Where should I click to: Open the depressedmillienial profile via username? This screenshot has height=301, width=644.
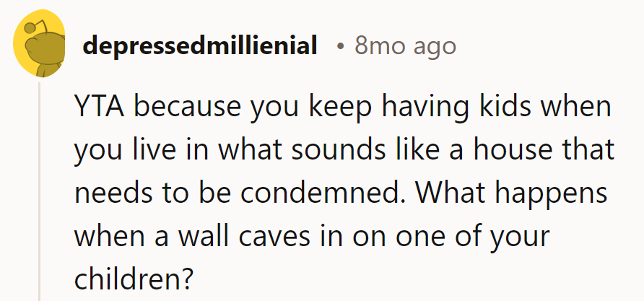[x=200, y=47]
